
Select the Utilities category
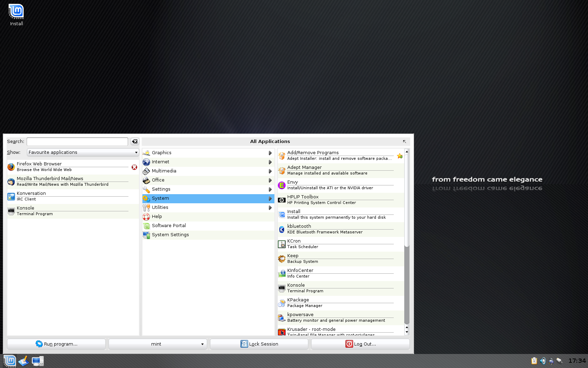(x=208, y=207)
